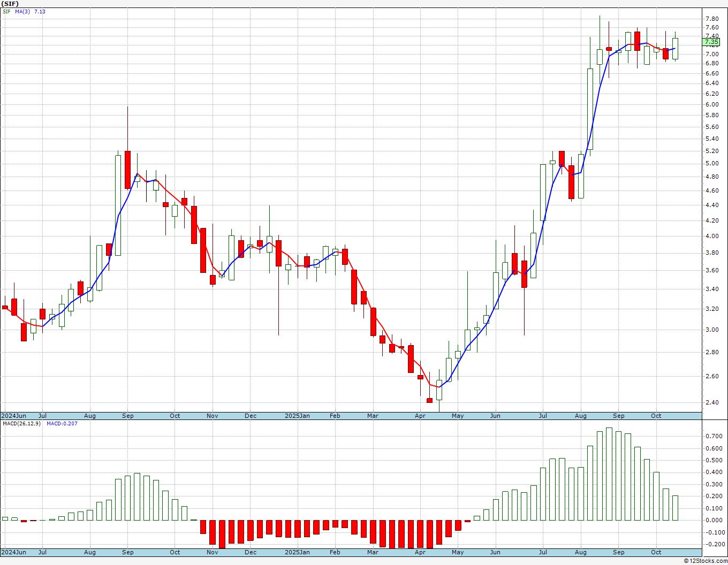Click Sep 2024 on the price chart time axis
This screenshot has height=565, width=728.
127,416
